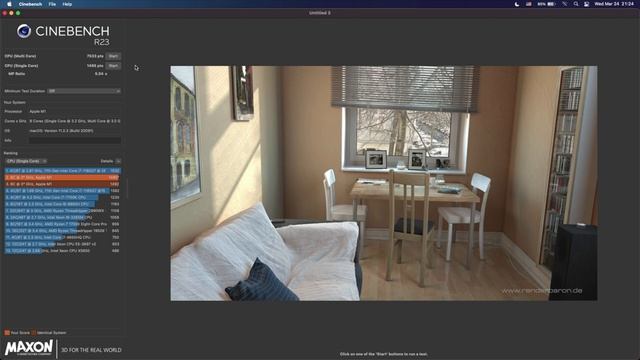
Task: Select the Intel Core i7-7700K ranking row
Action: [62, 197]
